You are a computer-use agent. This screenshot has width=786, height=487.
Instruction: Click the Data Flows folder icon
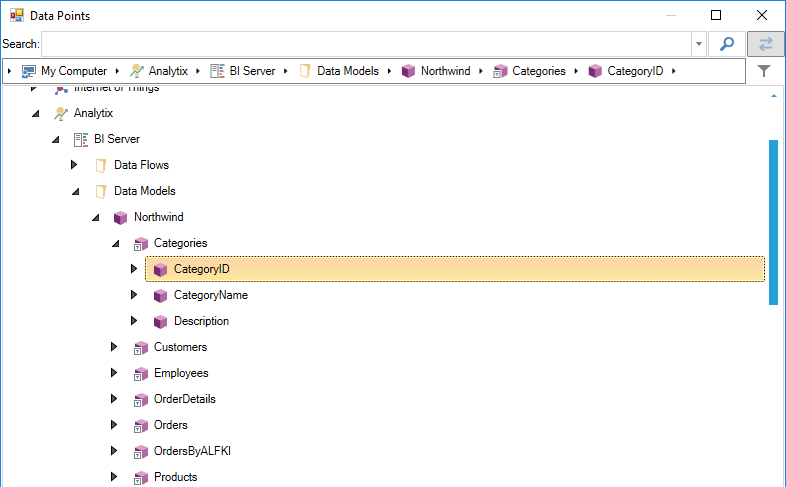tap(101, 165)
